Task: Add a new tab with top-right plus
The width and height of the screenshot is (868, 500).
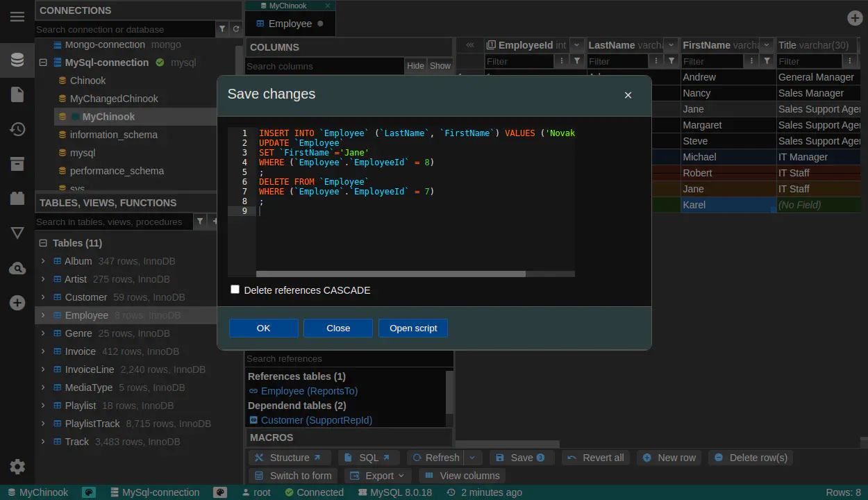Action: pyautogui.click(x=855, y=19)
